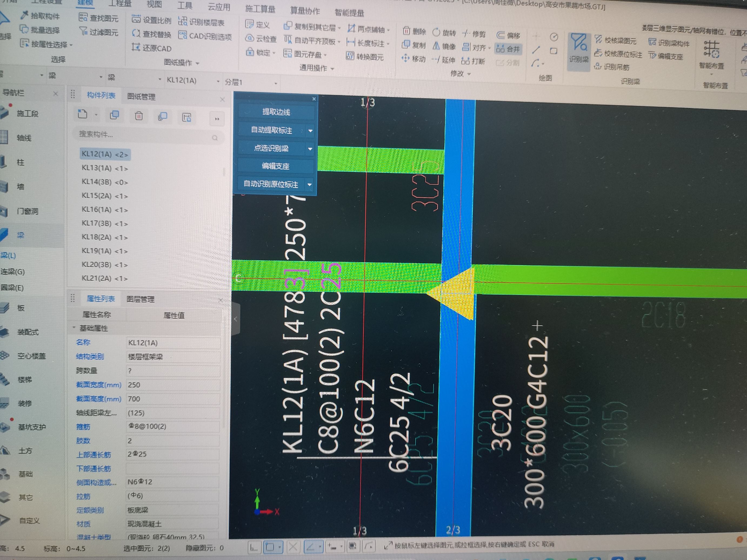747x560 pixels.
Task: Collapse side panel with left arrow handle
Action: tap(236, 319)
